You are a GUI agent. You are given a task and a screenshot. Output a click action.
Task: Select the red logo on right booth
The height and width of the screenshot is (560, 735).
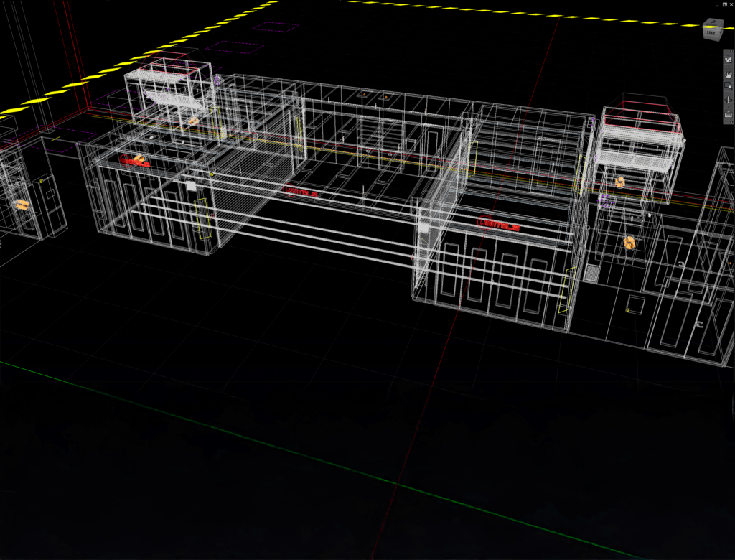499,225
